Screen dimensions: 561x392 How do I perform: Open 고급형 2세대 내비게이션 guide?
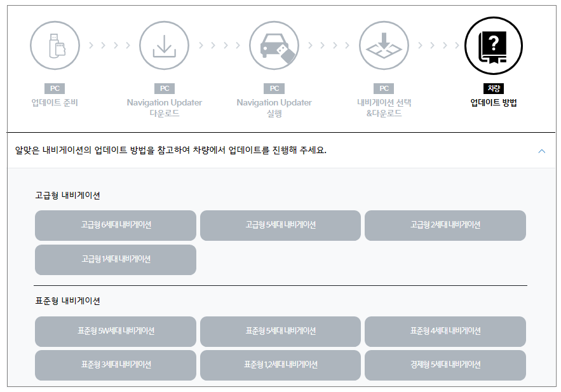[x=445, y=226]
